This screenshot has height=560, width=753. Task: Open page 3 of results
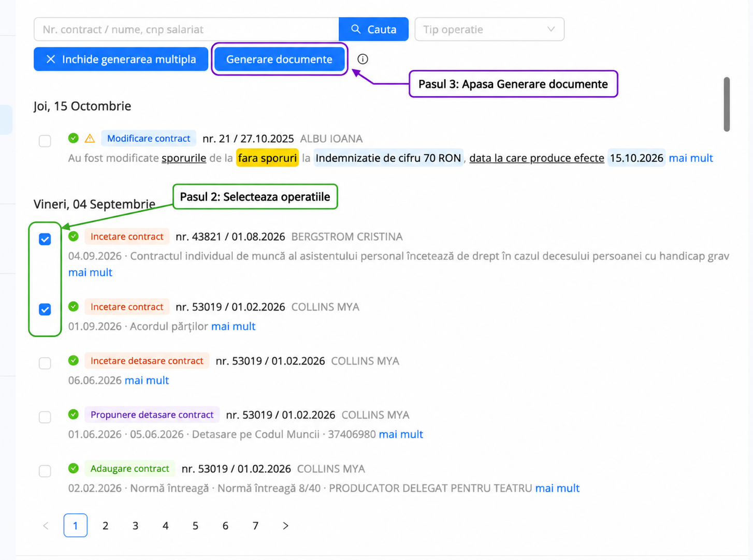(x=135, y=526)
